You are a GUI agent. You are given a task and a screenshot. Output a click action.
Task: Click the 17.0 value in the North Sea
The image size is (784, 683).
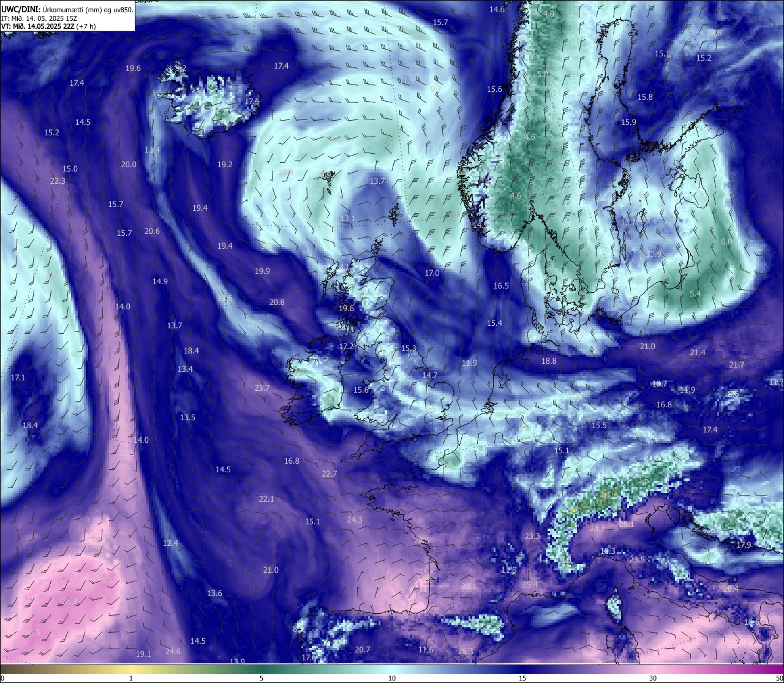(x=432, y=273)
